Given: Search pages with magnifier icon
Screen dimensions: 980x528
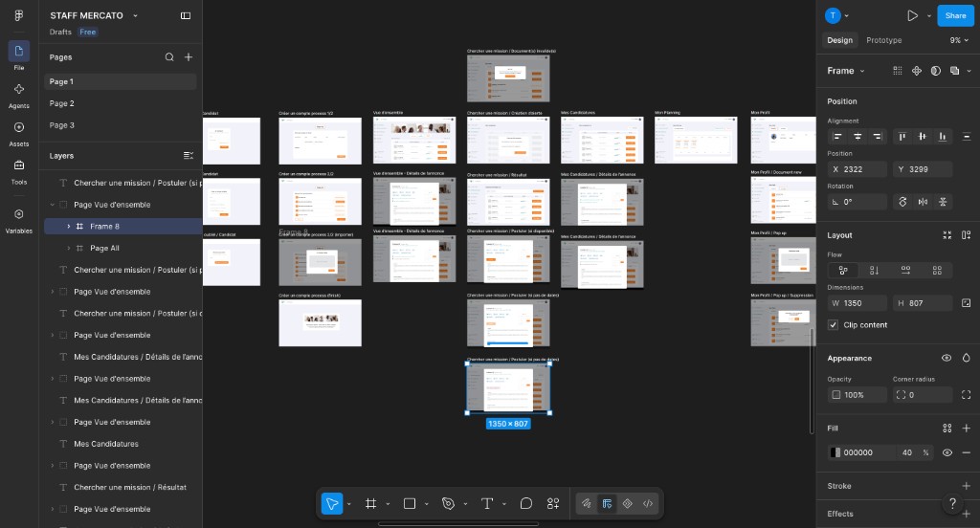Looking at the screenshot, I should [169, 56].
